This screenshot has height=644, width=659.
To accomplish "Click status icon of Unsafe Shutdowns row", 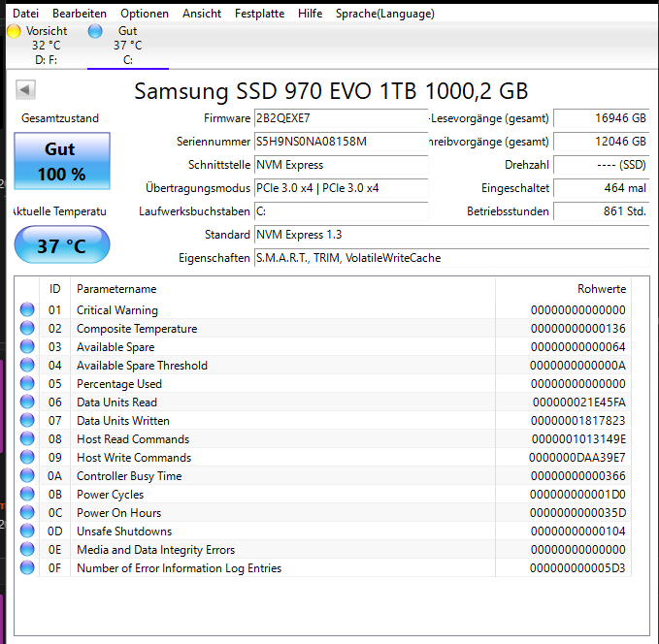I will click(27, 531).
